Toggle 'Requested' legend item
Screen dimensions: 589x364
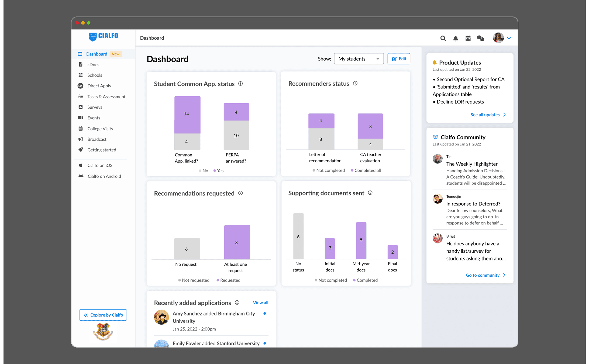click(x=228, y=280)
